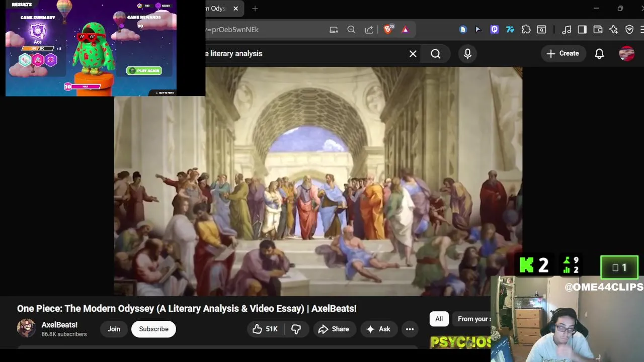Image resolution: width=644 pixels, height=362 pixels.
Task: Click the install/cast screen icon in address bar
Action: (334, 30)
